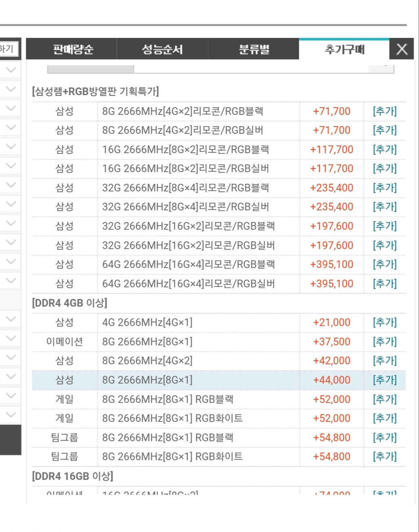Select price +54,800 in 팀그룹 RGB화이트 row

click(331, 457)
